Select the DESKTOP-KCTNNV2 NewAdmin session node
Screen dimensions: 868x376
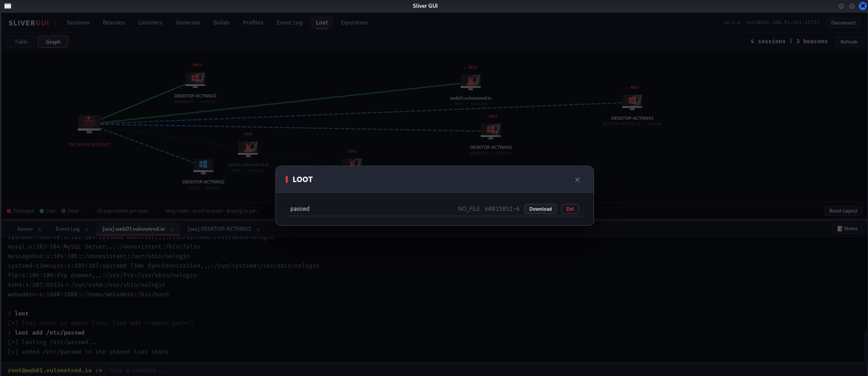point(195,80)
